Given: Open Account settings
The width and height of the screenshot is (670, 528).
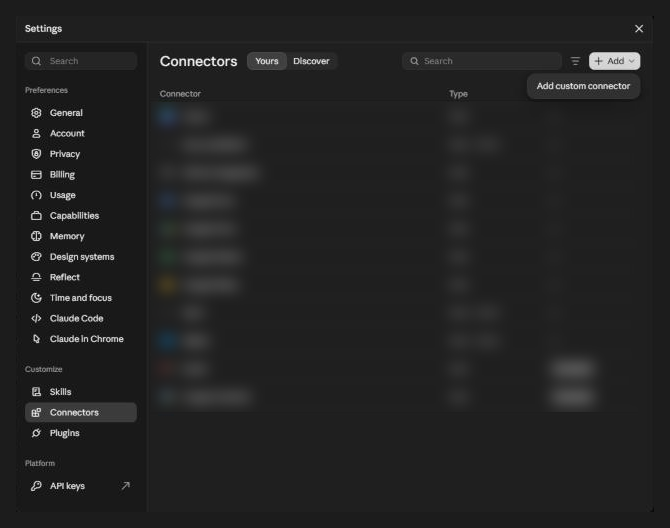Looking at the screenshot, I should click(81, 133).
